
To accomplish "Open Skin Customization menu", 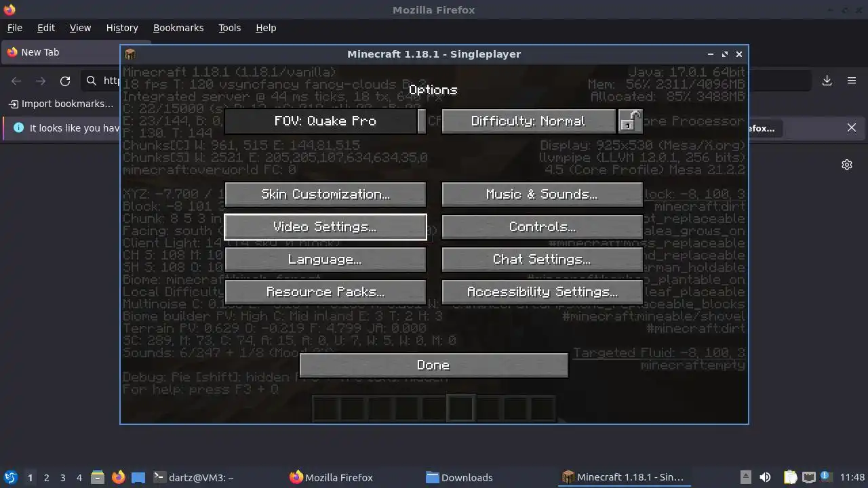I will pos(325,195).
